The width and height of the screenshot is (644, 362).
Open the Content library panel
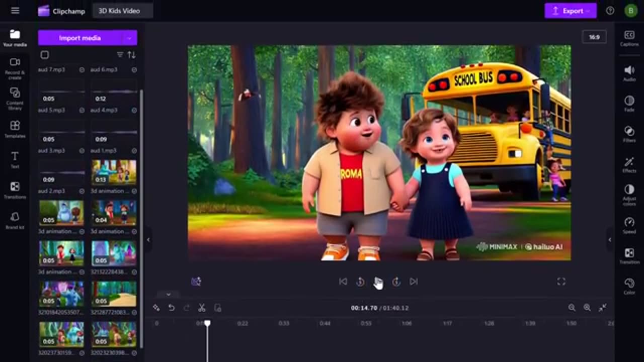[15, 99]
